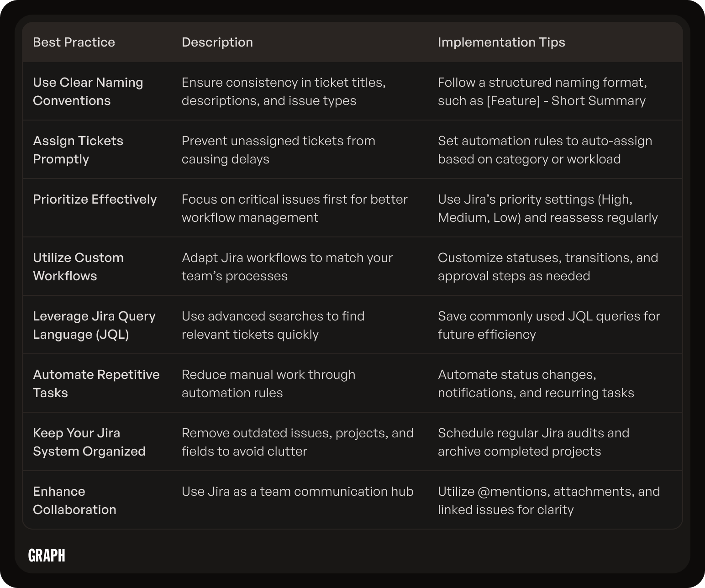Viewport: 705px width, 588px height.
Task: Select the 'Prioritize Effectively' cell
Action: pyautogui.click(x=95, y=199)
